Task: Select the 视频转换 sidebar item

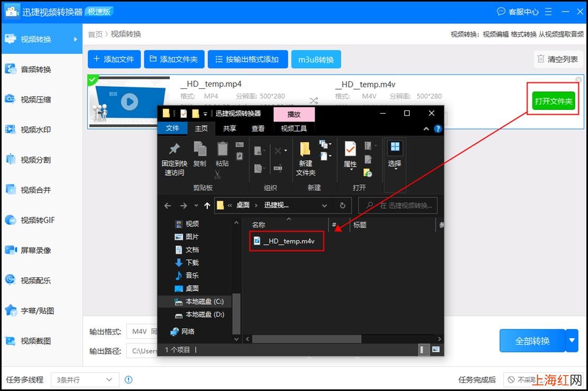Action: 42,39
